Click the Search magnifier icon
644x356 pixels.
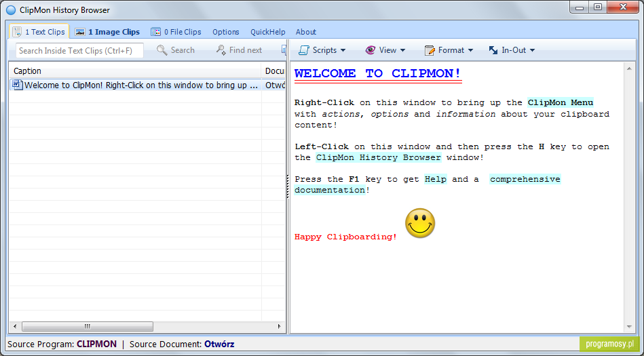pyautogui.click(x=162, y=50)
